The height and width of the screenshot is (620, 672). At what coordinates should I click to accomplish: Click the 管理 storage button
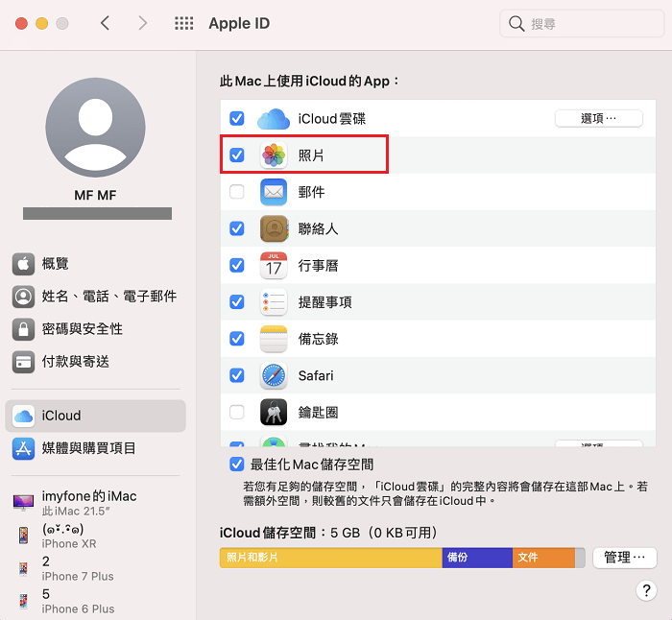coord(624,558)
